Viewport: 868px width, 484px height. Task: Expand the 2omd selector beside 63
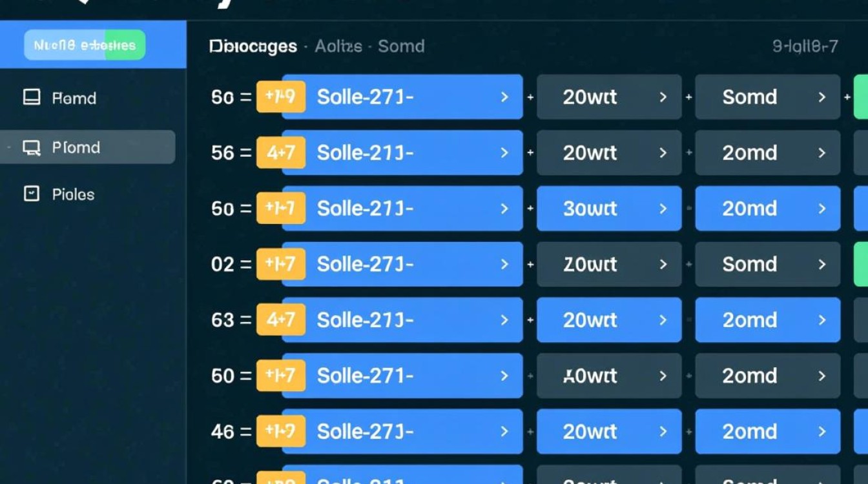pyautogui.click(x=767, y=320)
